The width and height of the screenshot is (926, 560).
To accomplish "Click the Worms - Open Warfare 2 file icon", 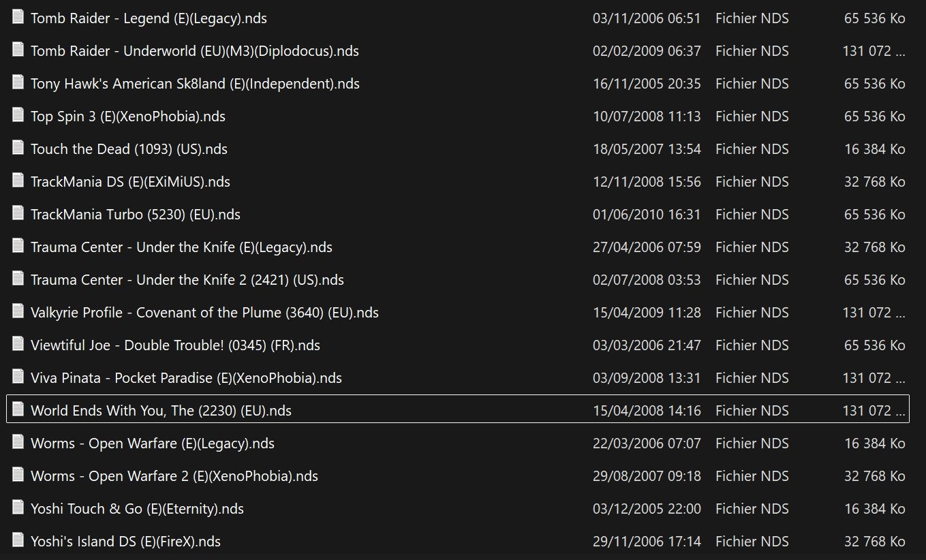I will pyautogui.click(x=18, y=476).
